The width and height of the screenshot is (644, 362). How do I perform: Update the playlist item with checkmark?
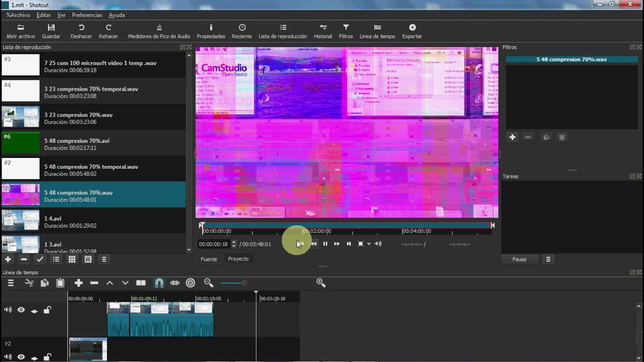point(40,259)
